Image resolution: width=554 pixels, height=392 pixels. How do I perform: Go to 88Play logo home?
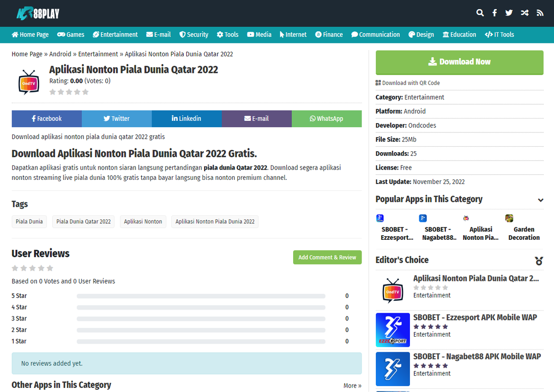click(38, 13)
